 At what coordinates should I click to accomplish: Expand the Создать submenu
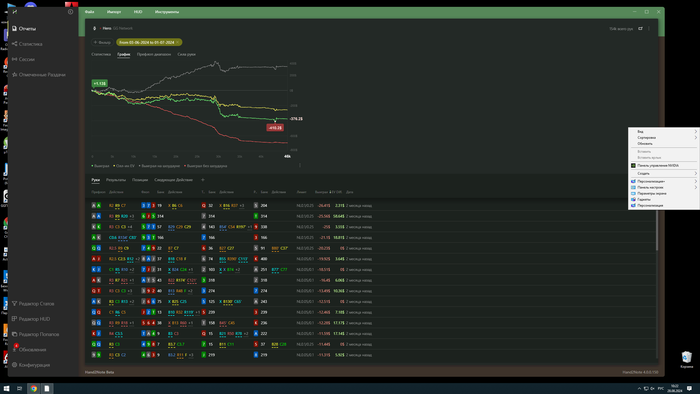point(664,174)
